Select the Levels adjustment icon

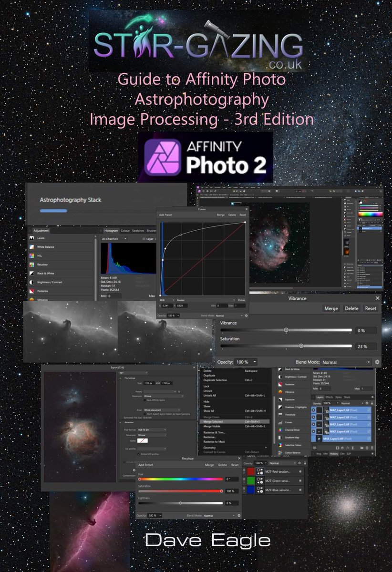(x=32, y=237)
